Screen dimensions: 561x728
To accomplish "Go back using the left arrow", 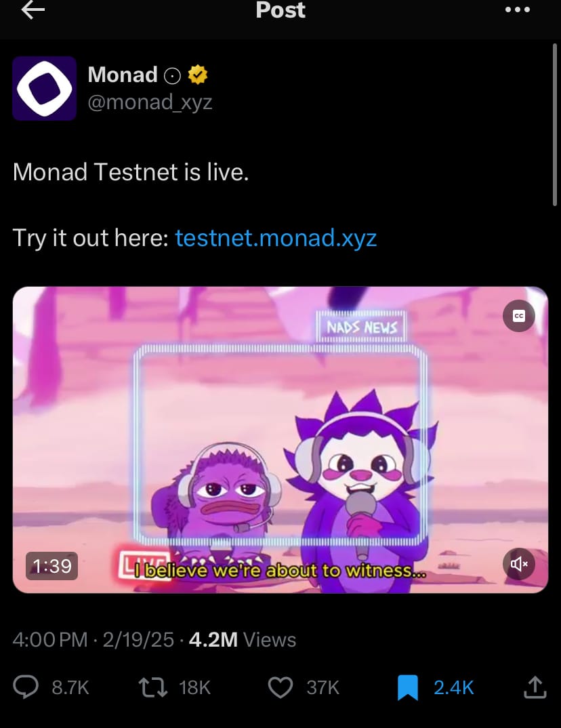I will tap(33, 9).
